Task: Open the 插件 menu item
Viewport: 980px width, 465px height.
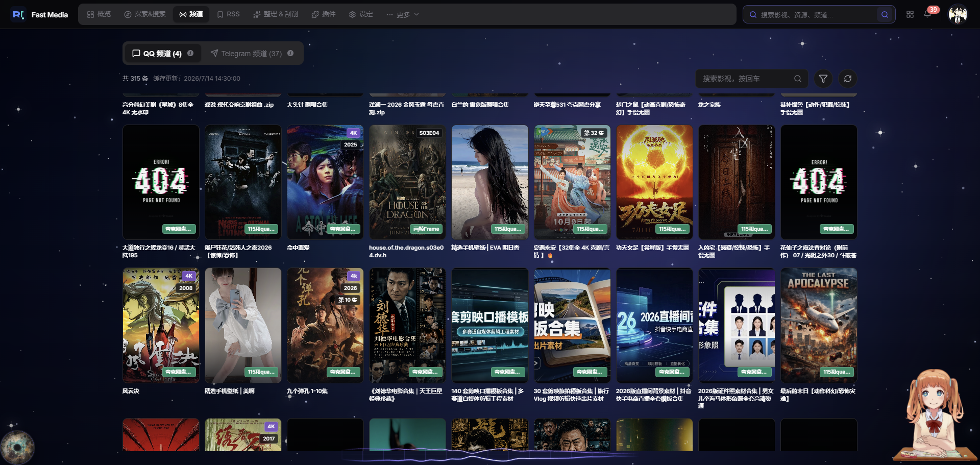Action: point(324,14)
